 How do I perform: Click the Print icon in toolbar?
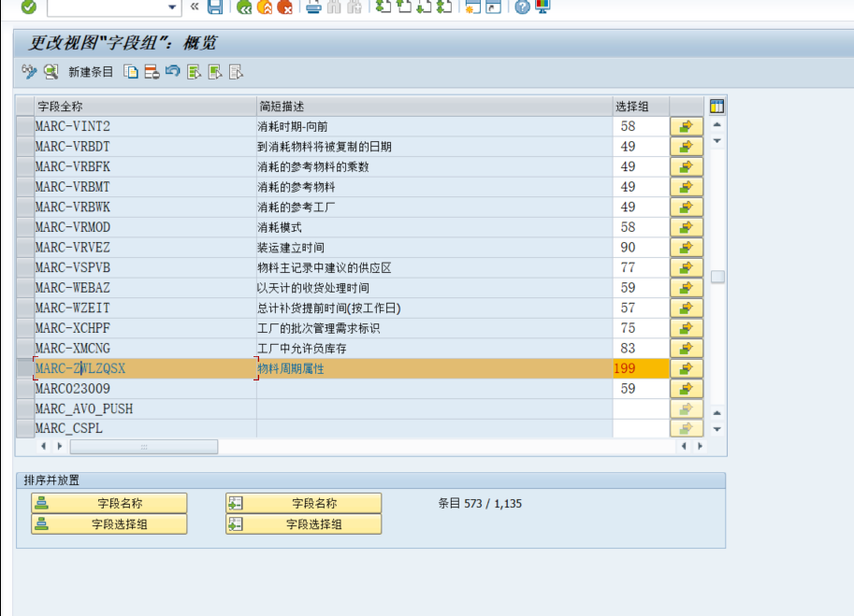(313, 7)
